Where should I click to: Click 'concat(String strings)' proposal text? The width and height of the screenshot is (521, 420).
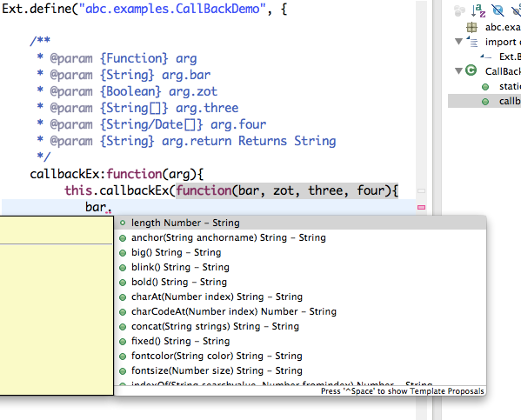215,326
